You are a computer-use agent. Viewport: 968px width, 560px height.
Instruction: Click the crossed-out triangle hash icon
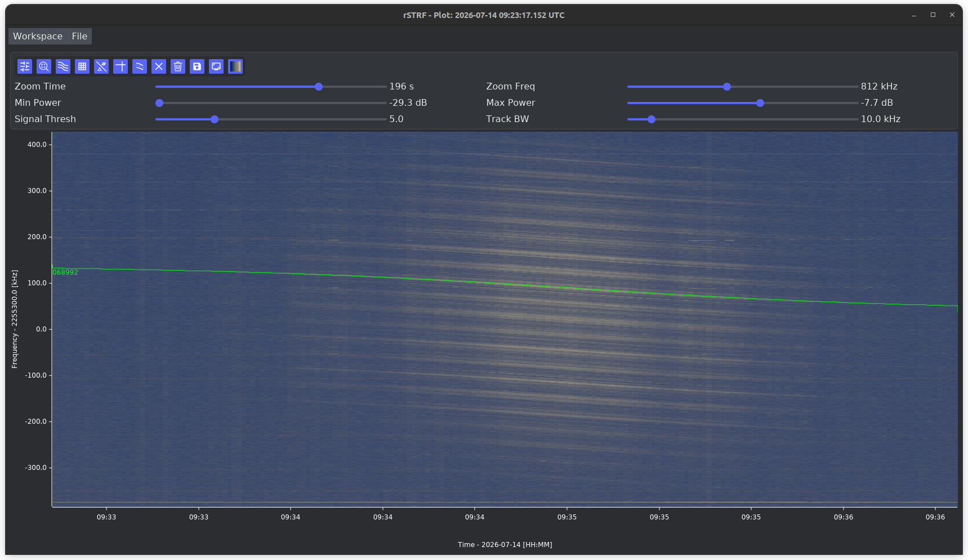point(101,66)
